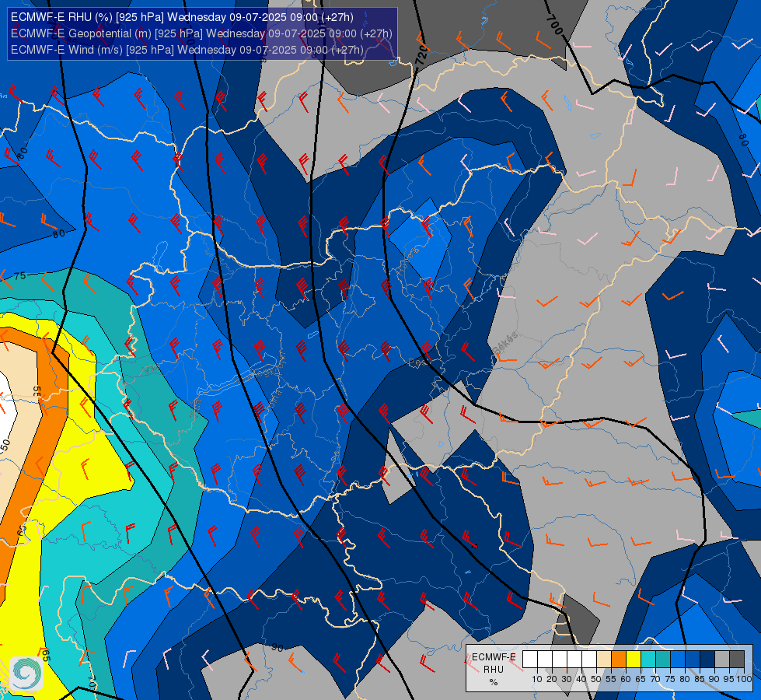This screenshot has height=700, width=761.
Task: Click the first white legend swatch below 10
Action: (530, 660)
